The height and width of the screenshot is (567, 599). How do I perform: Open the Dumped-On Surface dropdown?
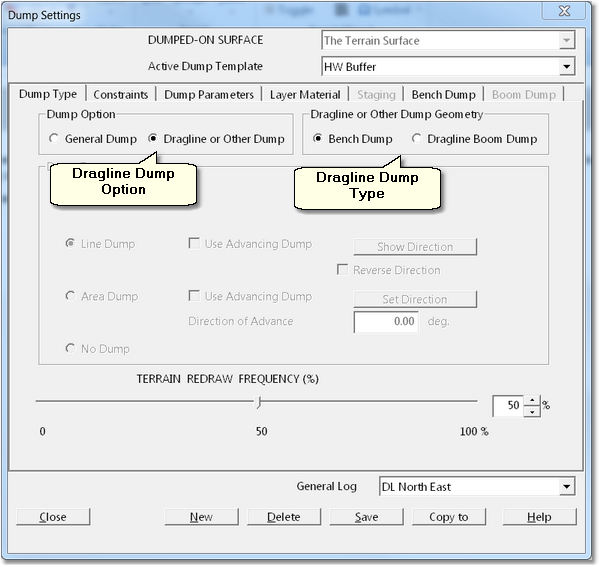click(567, 40)
